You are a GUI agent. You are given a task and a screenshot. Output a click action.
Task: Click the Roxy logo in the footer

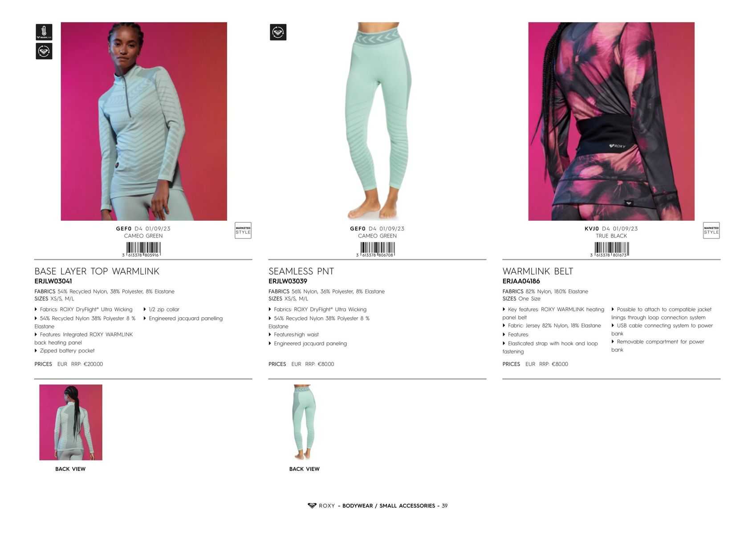tap(312, 506)
